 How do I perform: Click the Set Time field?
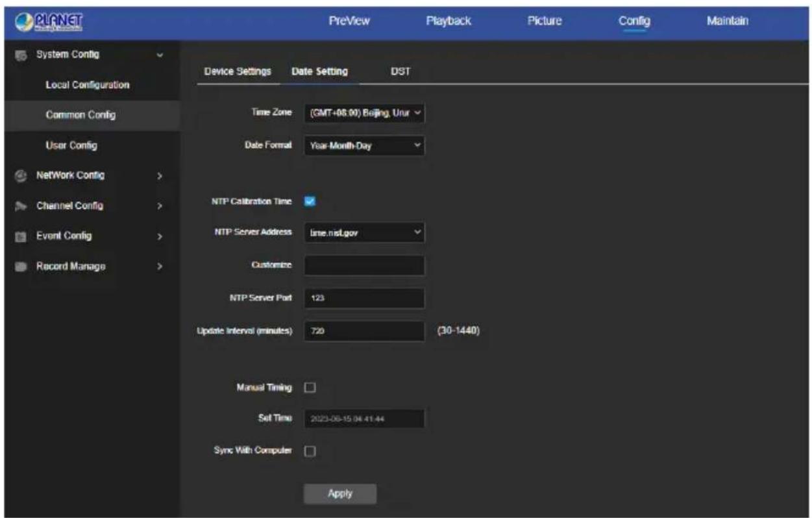(363, 419)
